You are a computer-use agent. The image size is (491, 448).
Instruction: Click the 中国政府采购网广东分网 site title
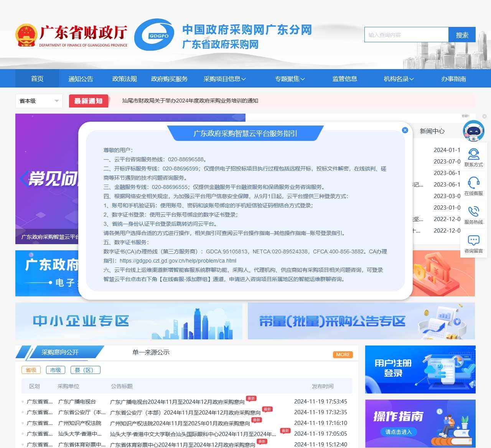tap(247, 30)
